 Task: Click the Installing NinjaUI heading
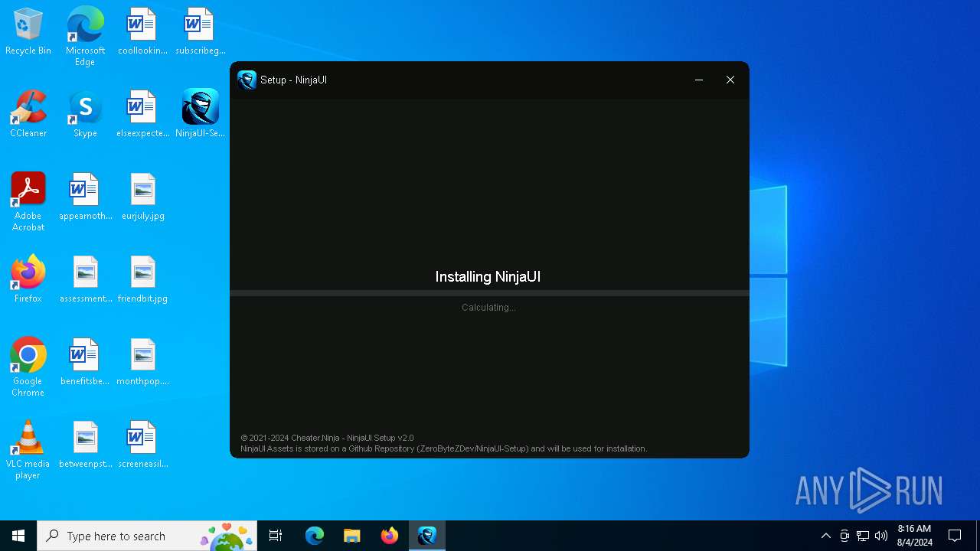coord(488,277)
